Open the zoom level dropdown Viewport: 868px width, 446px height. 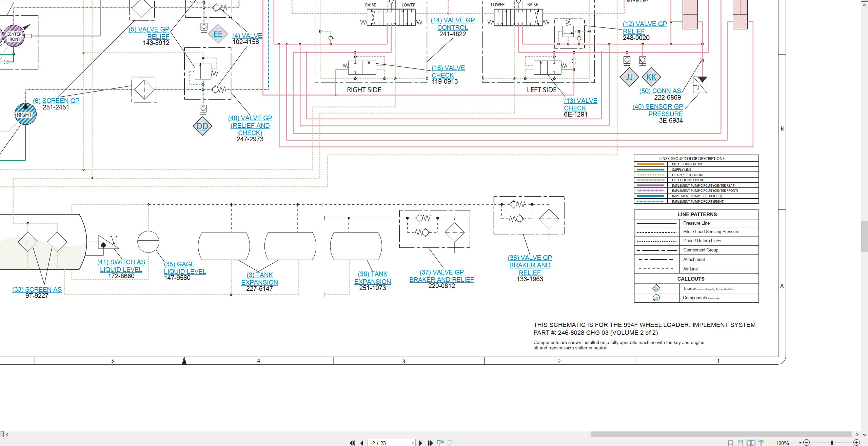[800, 443]
